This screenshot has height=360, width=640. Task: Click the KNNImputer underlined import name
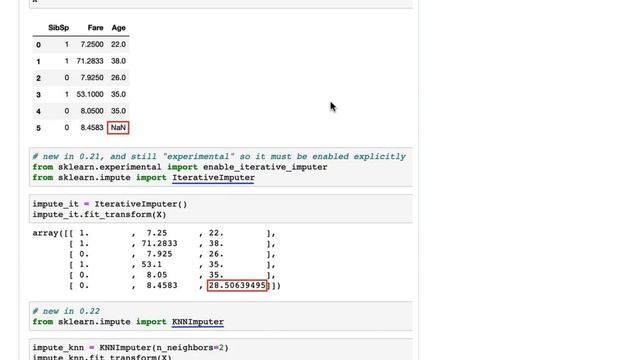[x=198, y=322]
